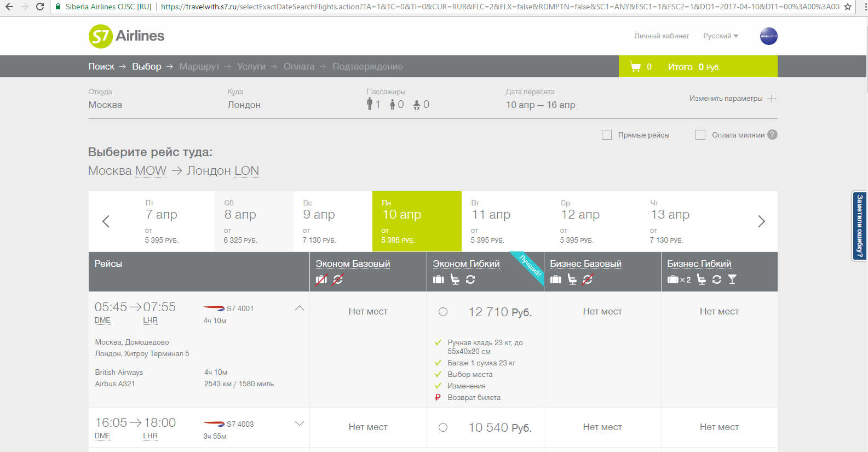Click the Бизнес Базовый fare heading
This screenshot has width=868, height=452.
coord(585,264)
